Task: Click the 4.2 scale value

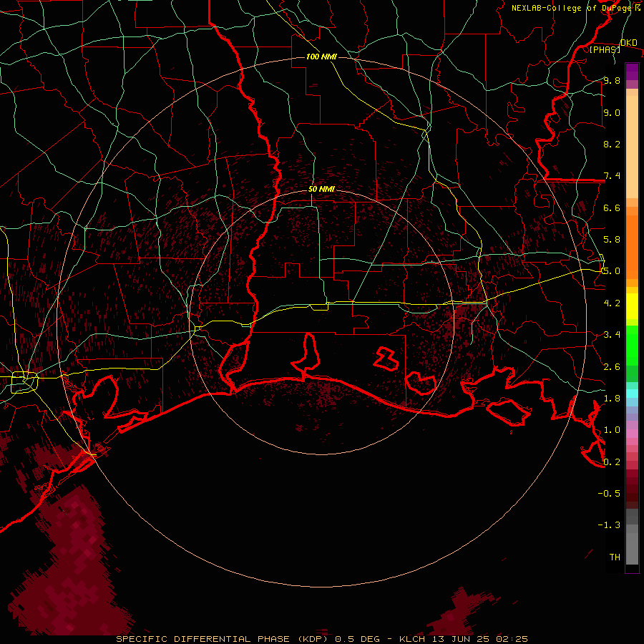Action: coord(612,303)
